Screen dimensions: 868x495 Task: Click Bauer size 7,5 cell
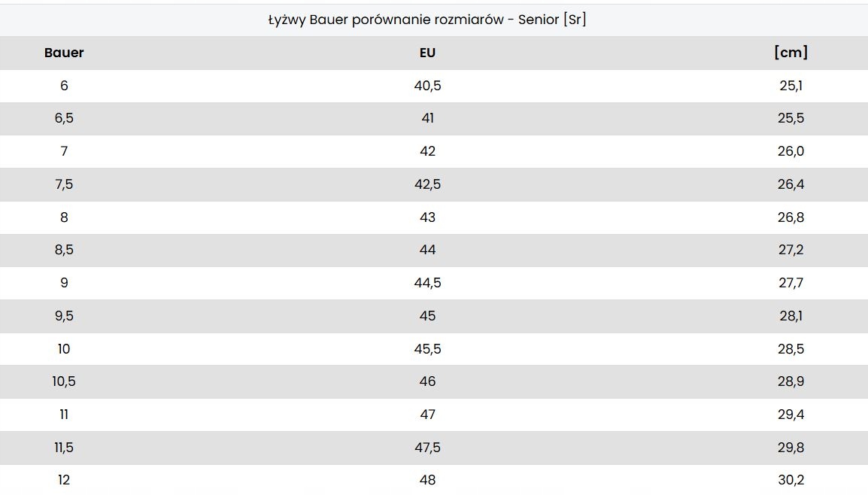64,184
